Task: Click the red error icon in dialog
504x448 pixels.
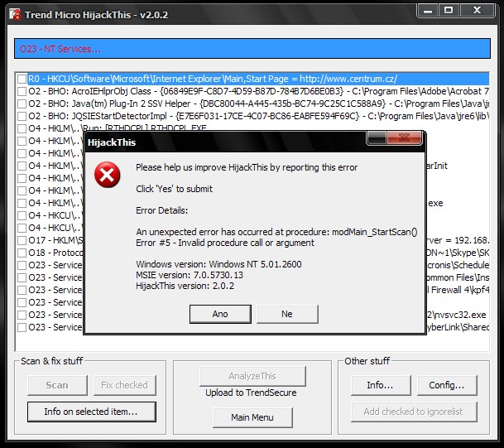Action: 108,175
